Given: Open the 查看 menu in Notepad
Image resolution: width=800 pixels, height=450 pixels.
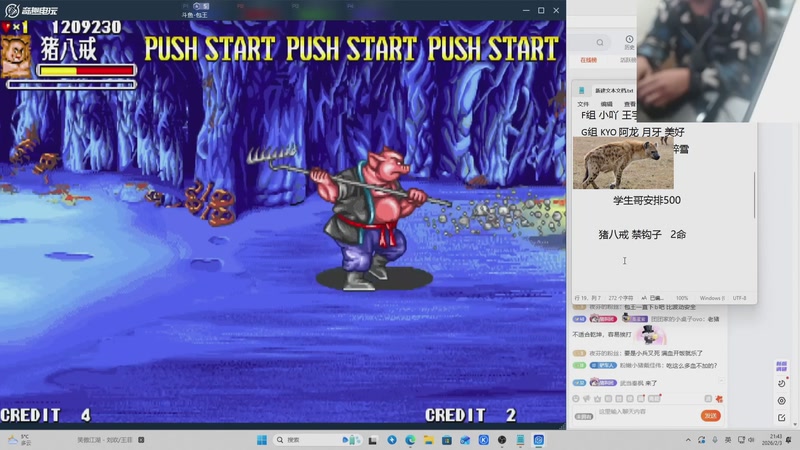Looking at the screenshot, I should pos(630,104).
